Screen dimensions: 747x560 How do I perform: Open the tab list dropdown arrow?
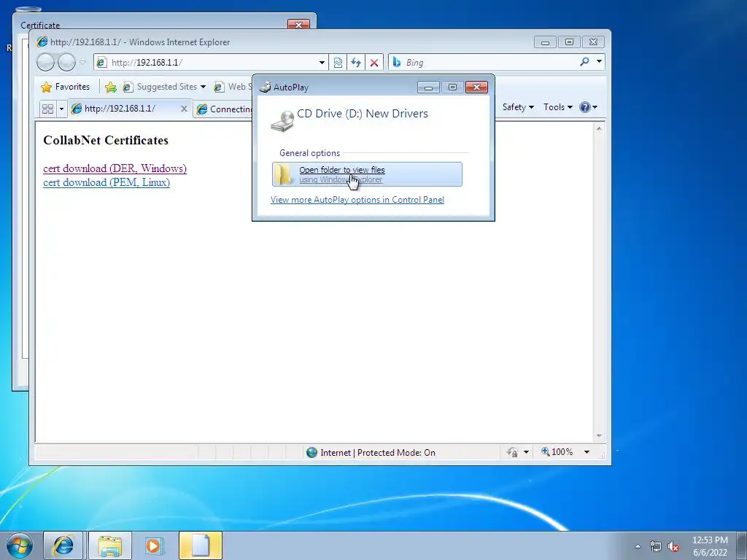click(61, 109)
